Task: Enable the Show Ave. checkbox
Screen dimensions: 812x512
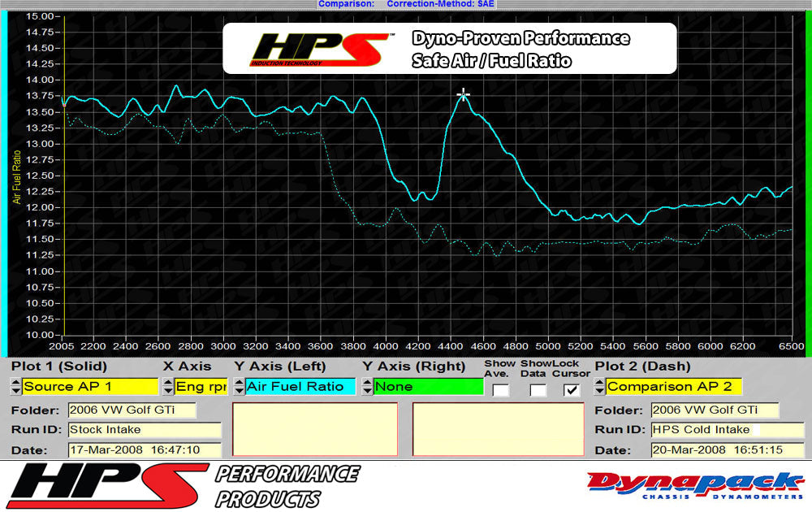Action: point(501,390)
